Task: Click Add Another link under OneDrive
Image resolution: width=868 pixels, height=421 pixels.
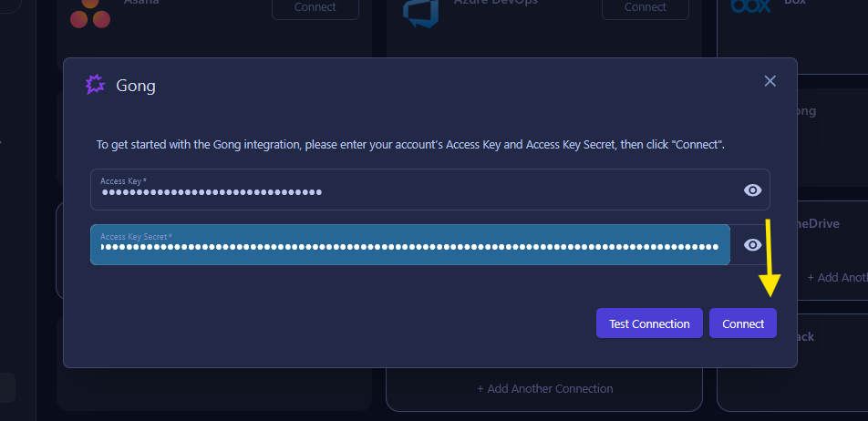Action: click(836, 277)
